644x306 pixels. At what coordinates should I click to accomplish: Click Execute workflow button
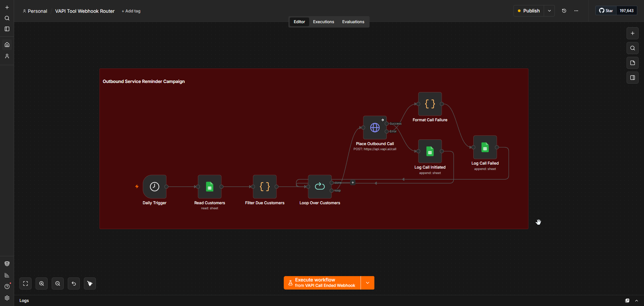click(x=322, y=283)
